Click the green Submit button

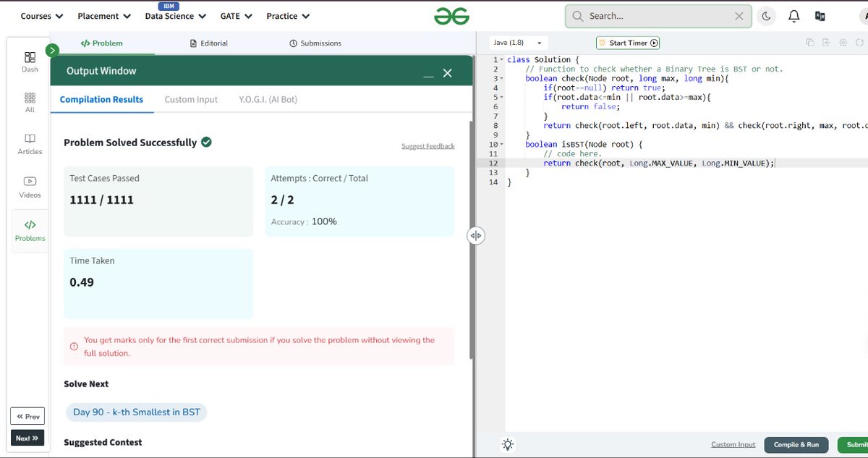tap(854, 444)
